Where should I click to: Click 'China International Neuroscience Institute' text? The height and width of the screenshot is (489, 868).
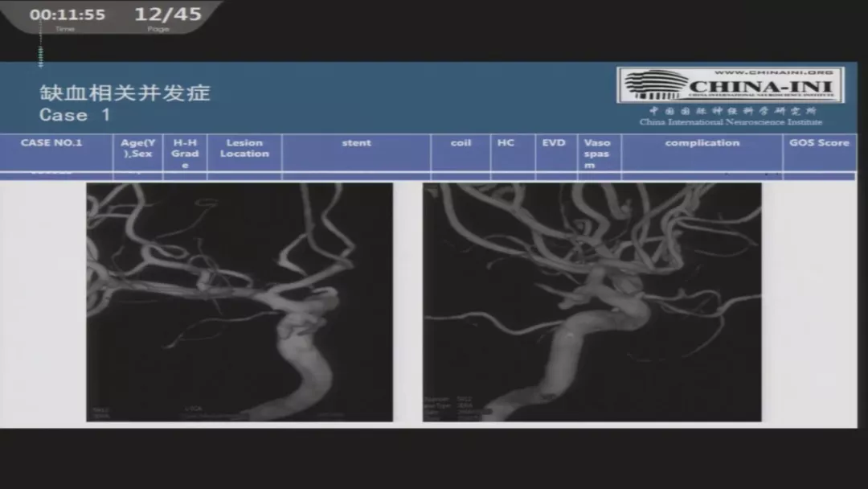click(731, 122)
